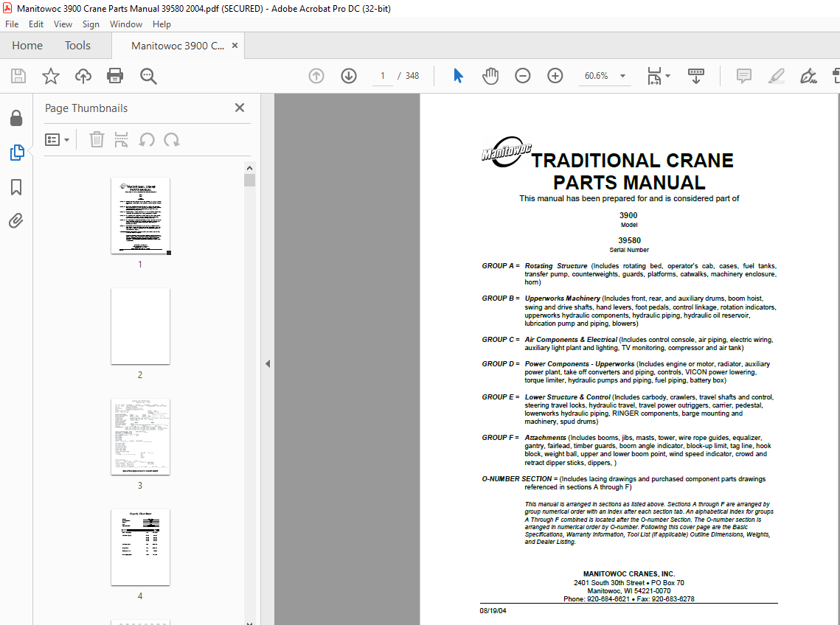840x625 pixels.
Task: Select page 4 thumbnail
Action: (x=140, y=547)
